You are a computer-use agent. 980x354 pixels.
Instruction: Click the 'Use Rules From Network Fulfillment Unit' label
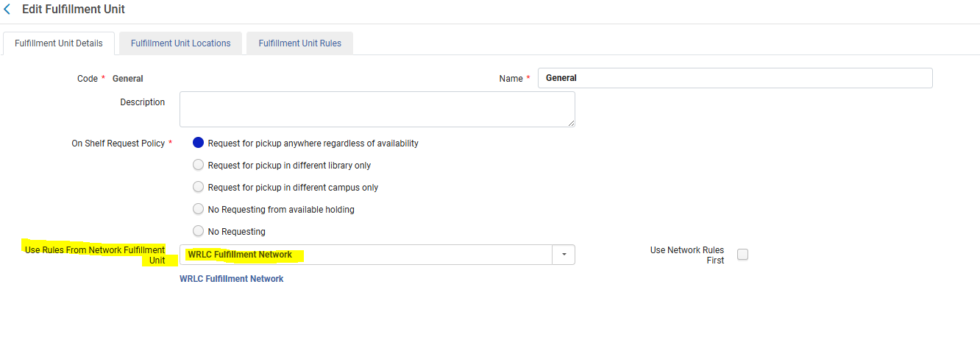tap(94, 255)
